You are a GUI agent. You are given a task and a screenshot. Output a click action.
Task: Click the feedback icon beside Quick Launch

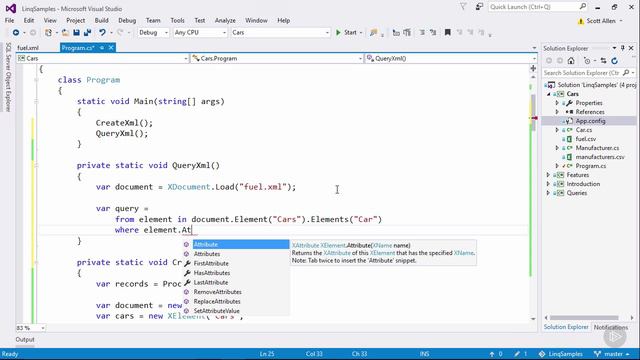479,7
